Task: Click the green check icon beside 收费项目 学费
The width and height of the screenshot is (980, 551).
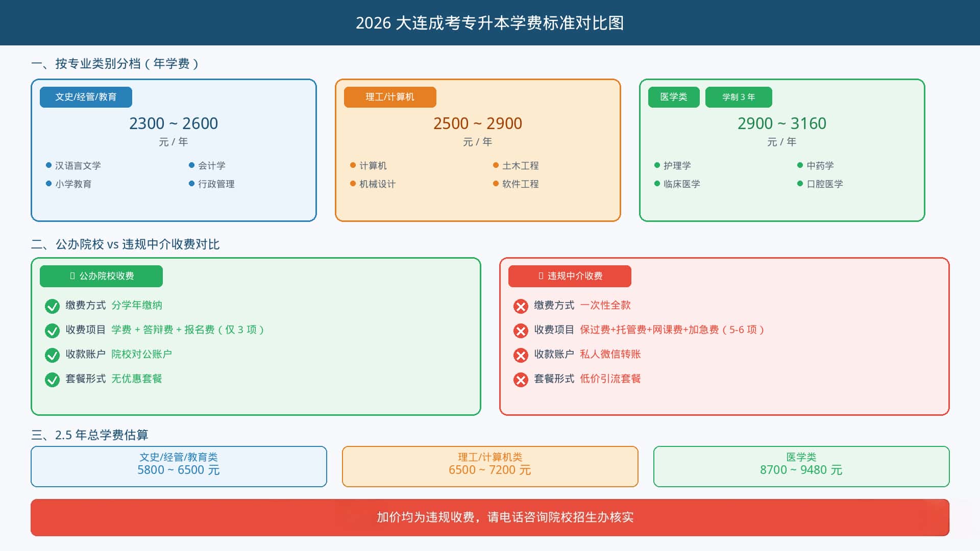Action: click(52, 331)
